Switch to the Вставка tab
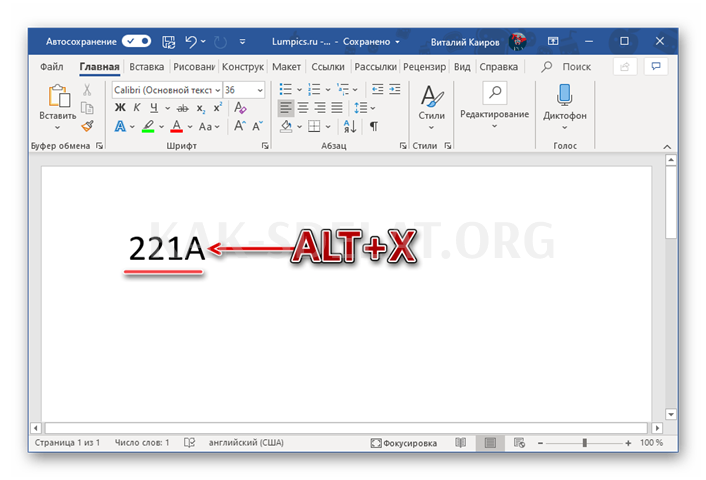 tap(146, 67)
